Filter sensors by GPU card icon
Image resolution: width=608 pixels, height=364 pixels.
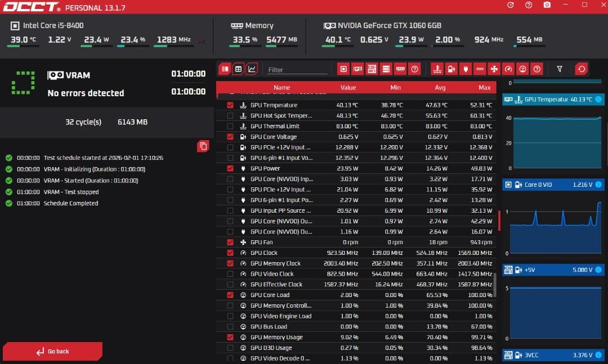(357, 69)
